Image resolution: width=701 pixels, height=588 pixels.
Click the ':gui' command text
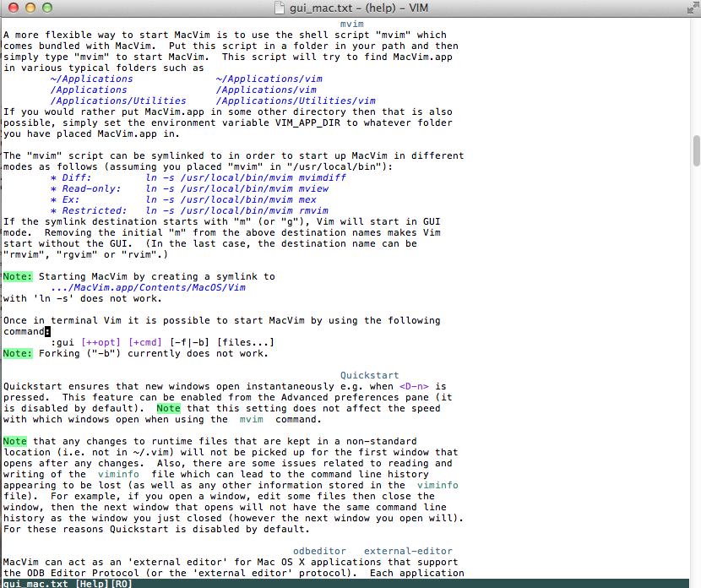pyautogui.click(x=62, y=342)
